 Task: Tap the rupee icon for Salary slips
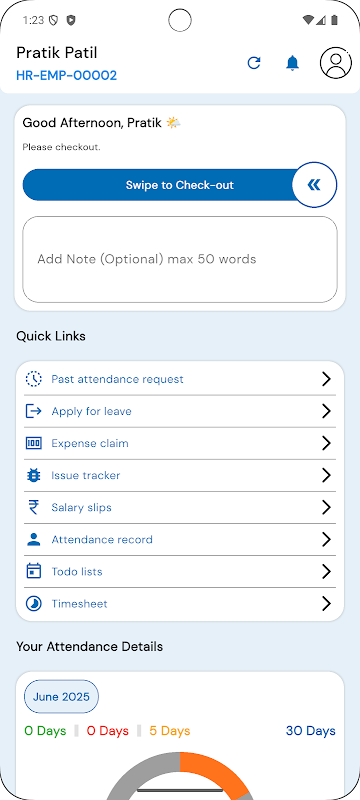(34, 508)
